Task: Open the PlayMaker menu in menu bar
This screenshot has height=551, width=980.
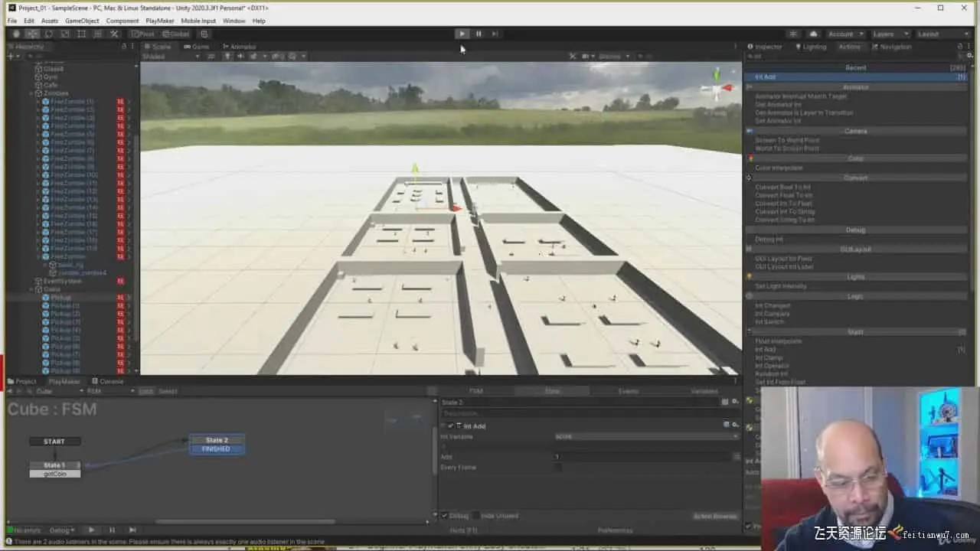Action: coord(159,21)
